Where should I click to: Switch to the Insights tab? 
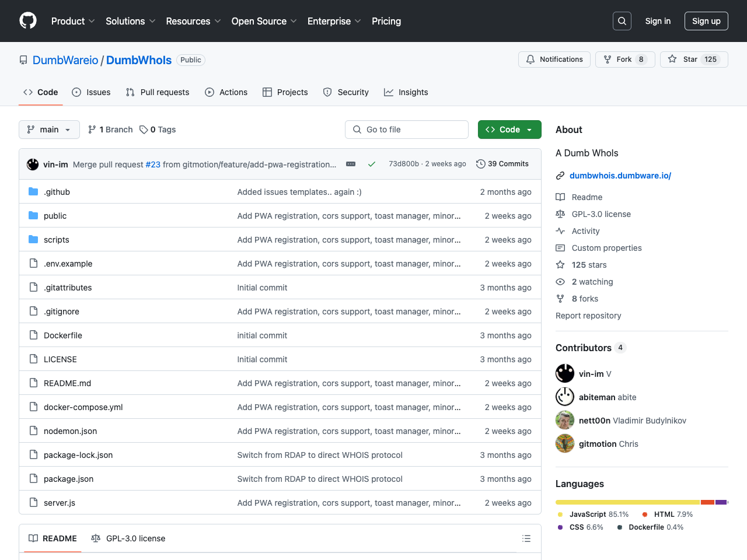(x=406, y=92)
